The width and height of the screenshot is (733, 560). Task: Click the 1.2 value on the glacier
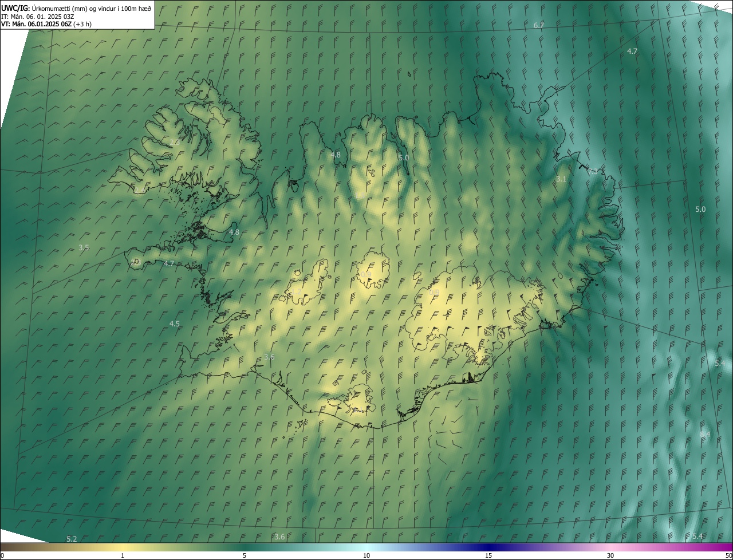coord(297,291)
